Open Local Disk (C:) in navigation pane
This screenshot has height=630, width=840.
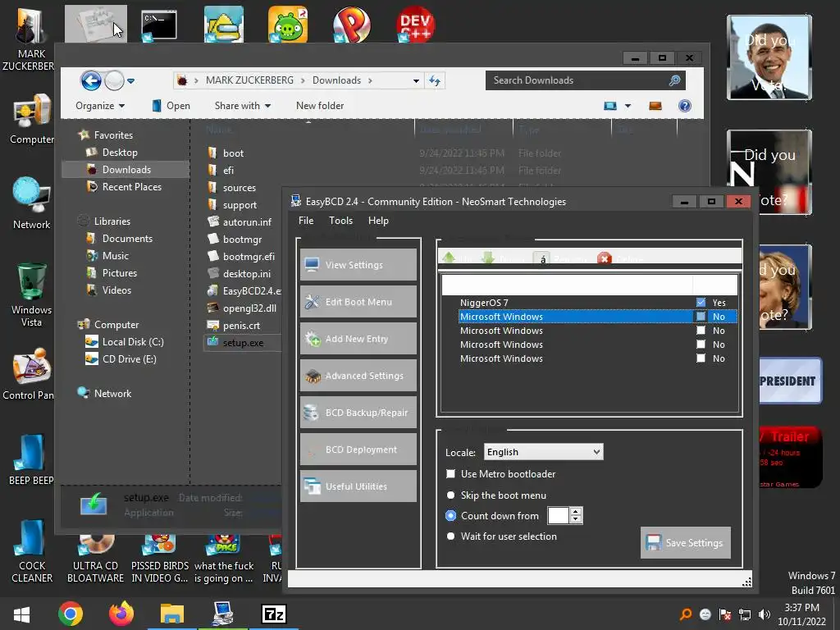125,342
